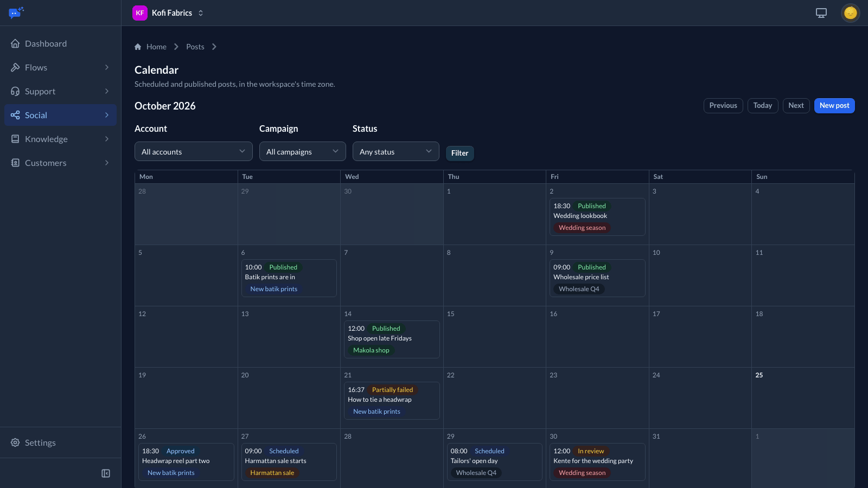Open the Tailors' open day post
Image resolution: width=868 pixels, height=488 pixels.
point(495,462)
